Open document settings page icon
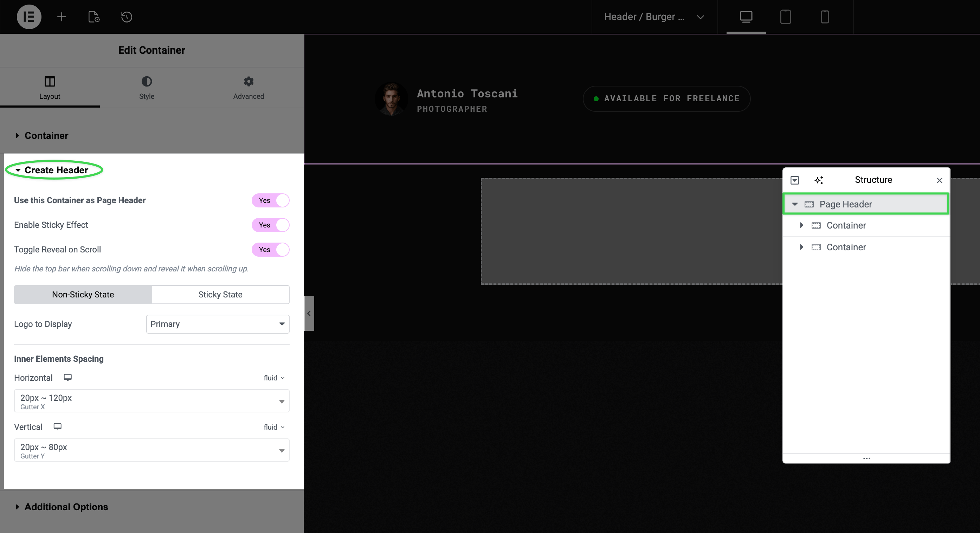980x533 pixels. [x=94, y=17]
